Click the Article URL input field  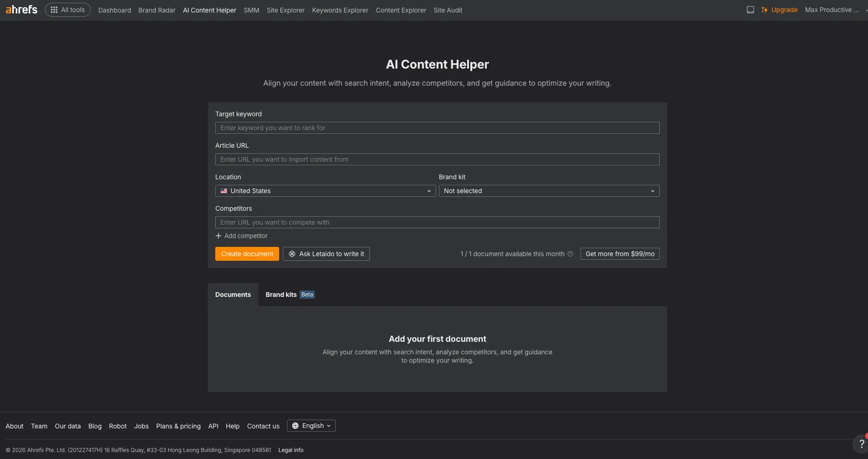click(437, 159)
